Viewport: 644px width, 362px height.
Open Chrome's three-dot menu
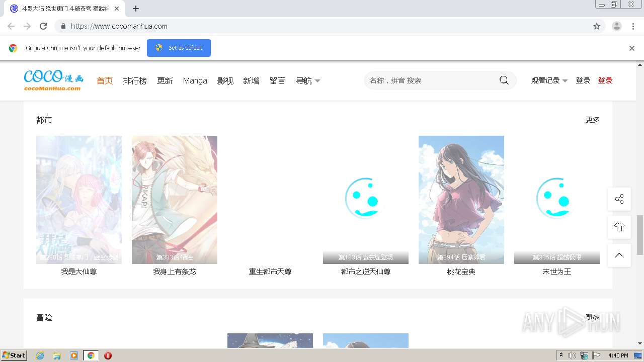[633, 26]
